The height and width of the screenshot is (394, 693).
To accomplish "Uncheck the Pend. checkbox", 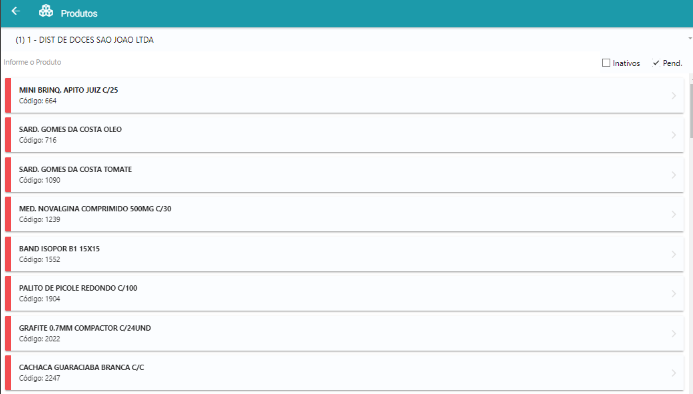I will coord(656,63).
